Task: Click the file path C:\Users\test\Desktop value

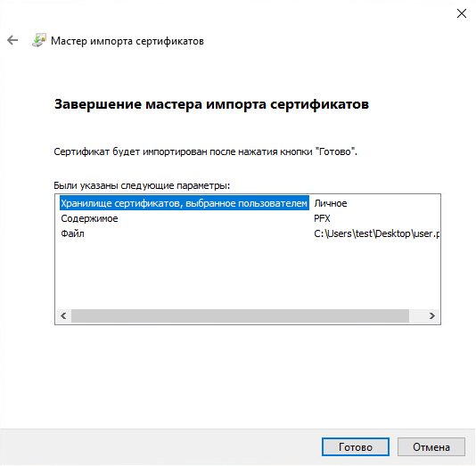Action: coord(376,233)
